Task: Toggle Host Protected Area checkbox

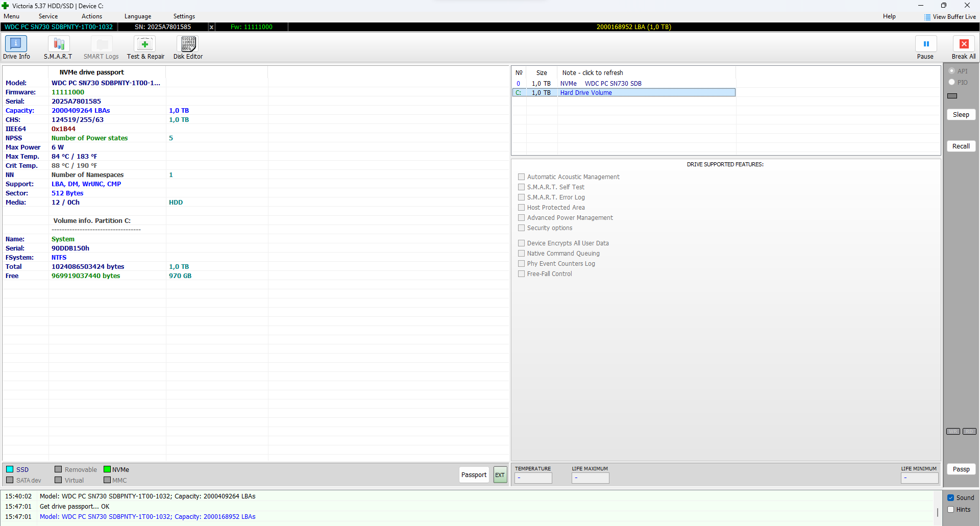Action: [x=522, y=208]
